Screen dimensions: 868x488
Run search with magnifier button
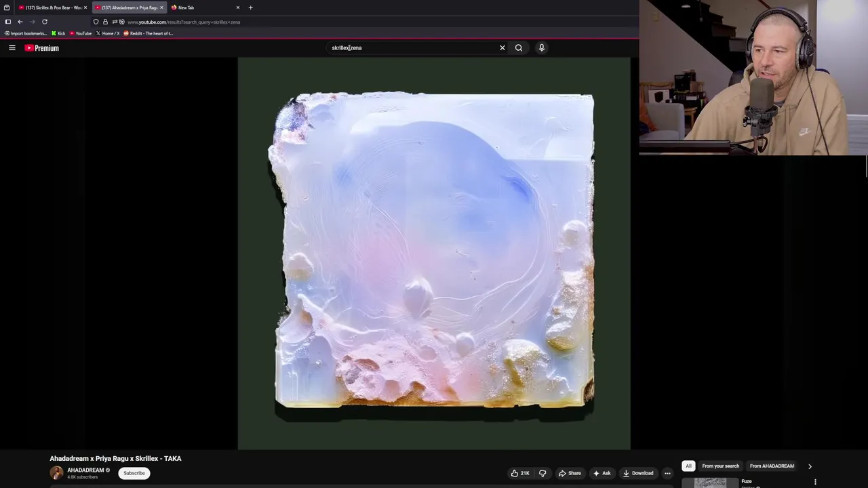(x=519, y=48)
